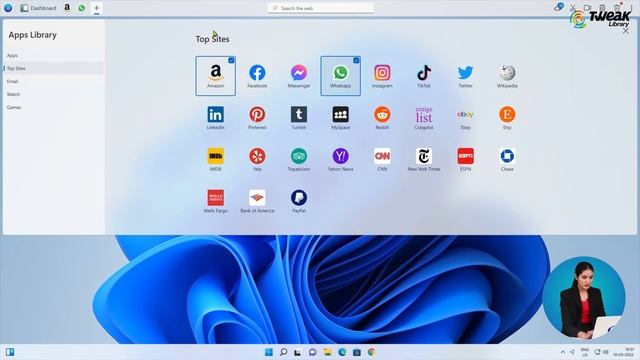Launch Microsoft Edge from the taskbar
640x360 pixels.
pyautogui.click(x=342, y=352)
